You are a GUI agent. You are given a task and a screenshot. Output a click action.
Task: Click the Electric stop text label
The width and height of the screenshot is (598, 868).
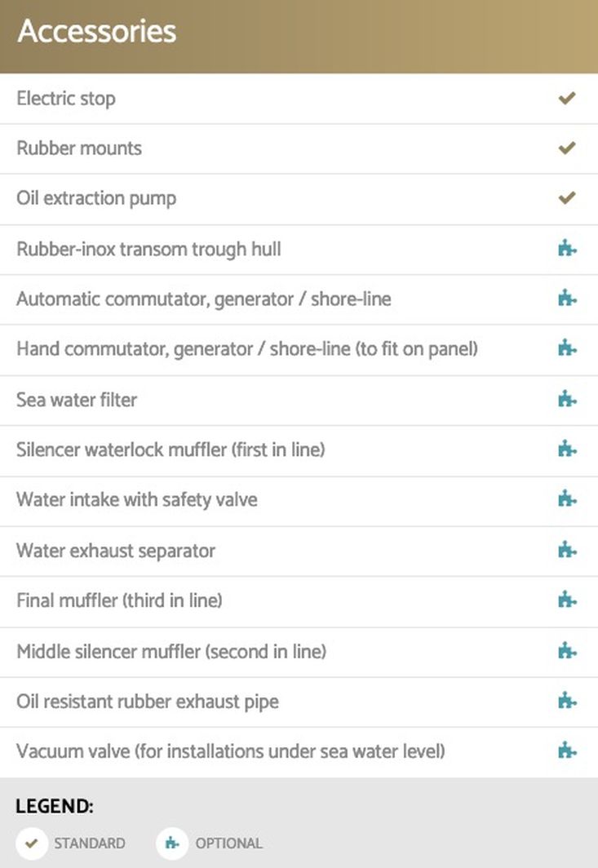(66, 99)
